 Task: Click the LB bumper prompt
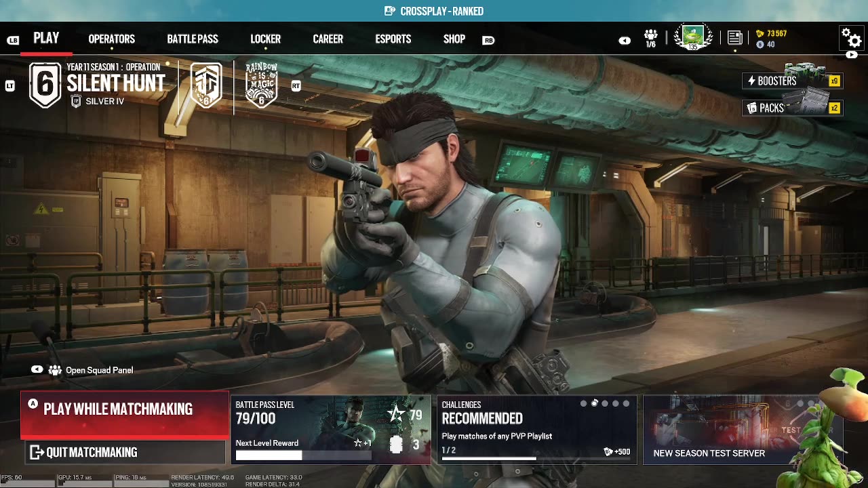pyautogui.click(x=13, y=40)
